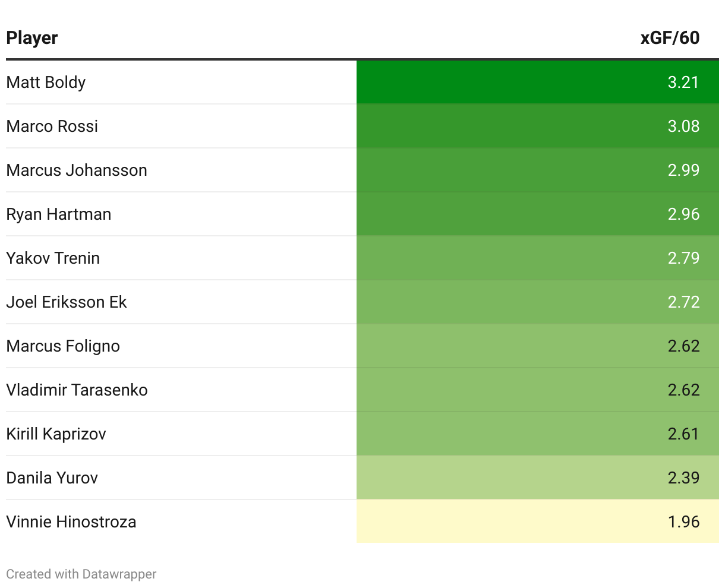Select the Matt Boldy player name

tap(46, 82)
